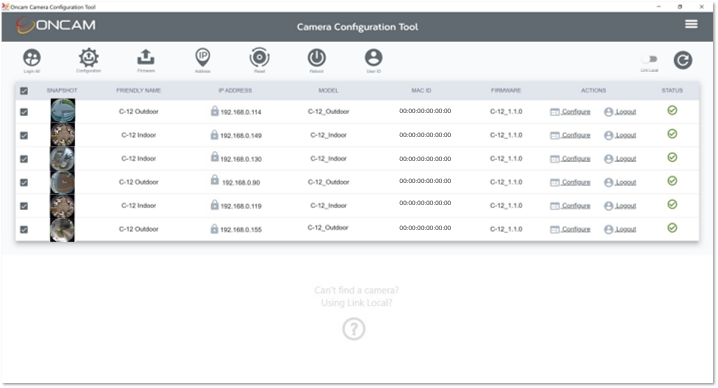Click "Using Link Local?" text
The image size is (718, 388).
(x=356, y=303)
